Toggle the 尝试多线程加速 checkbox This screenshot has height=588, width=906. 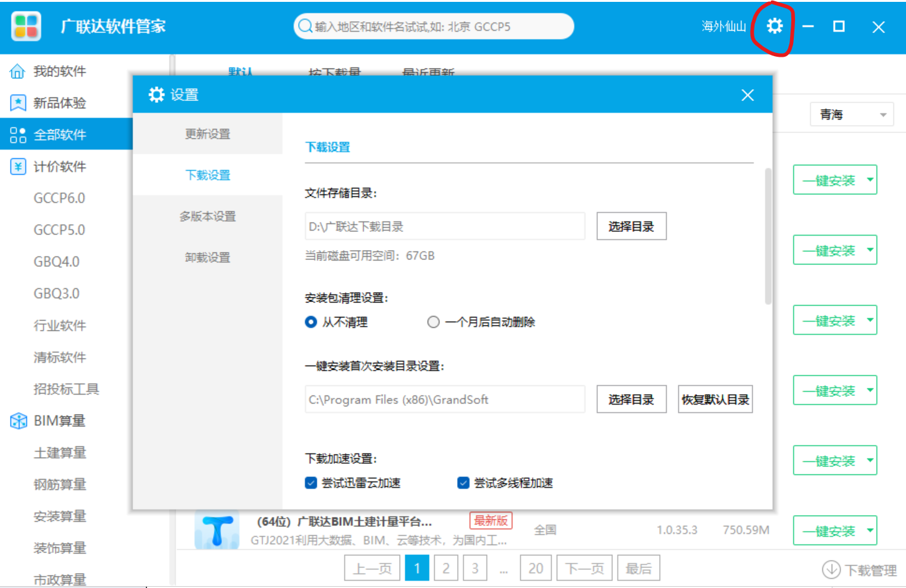tap(463, 483)
